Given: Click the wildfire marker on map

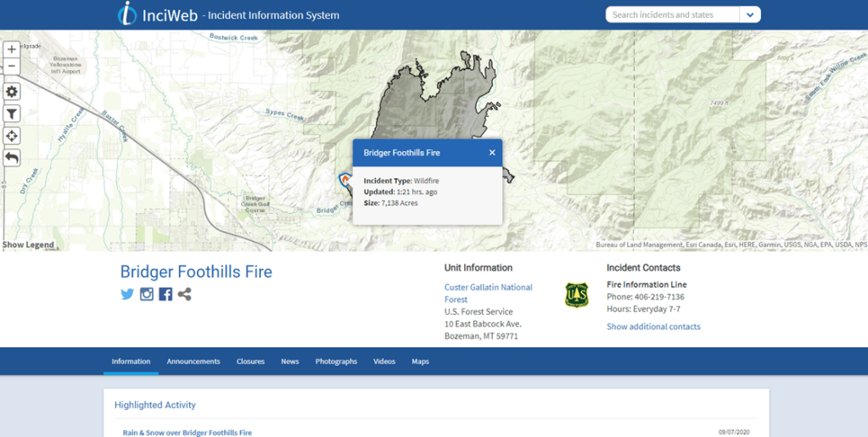Looking at the screenshot, I should coord(345,180).
